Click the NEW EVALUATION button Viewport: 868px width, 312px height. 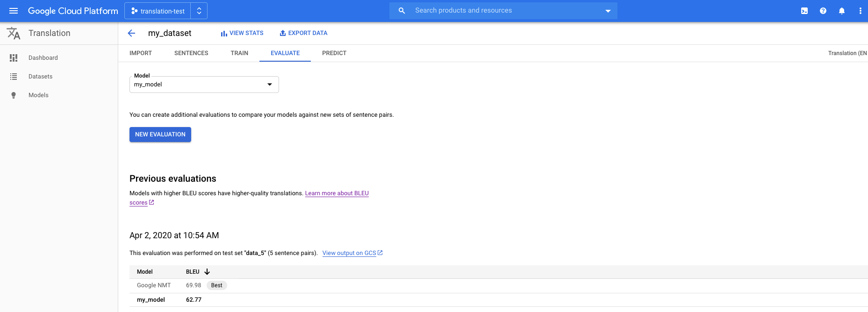click(x=160, y=135)
